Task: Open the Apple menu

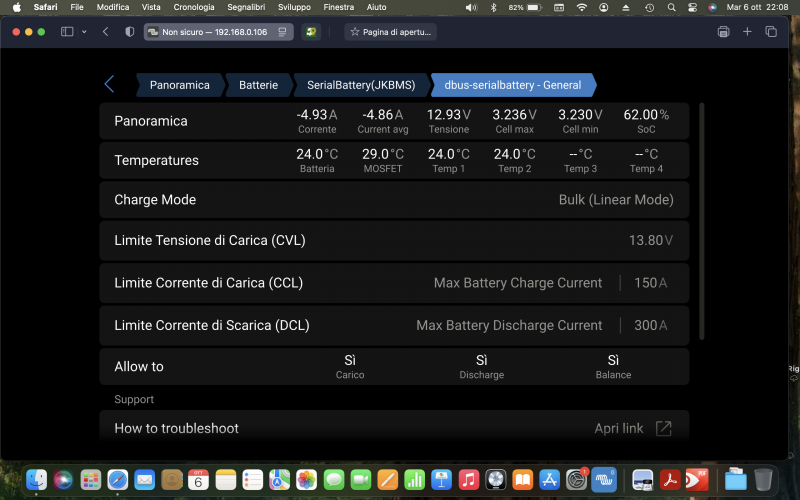Action: tap(17, 7)
